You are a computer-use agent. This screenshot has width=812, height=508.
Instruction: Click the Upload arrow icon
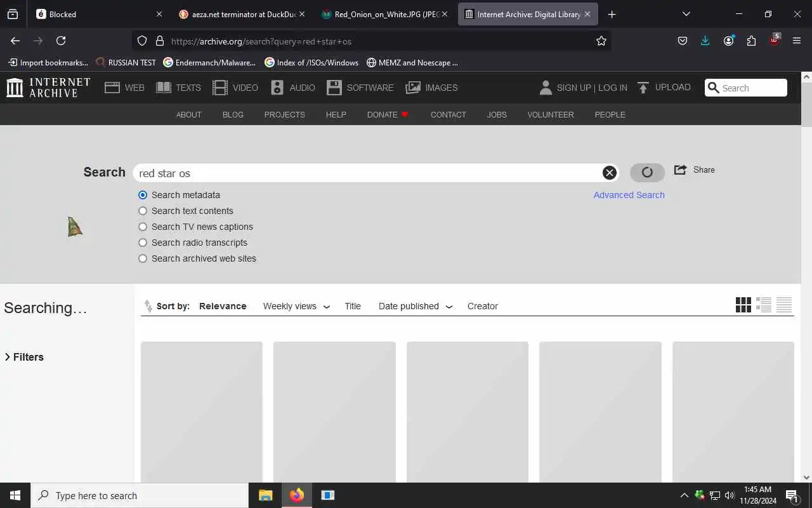[643, 88]
